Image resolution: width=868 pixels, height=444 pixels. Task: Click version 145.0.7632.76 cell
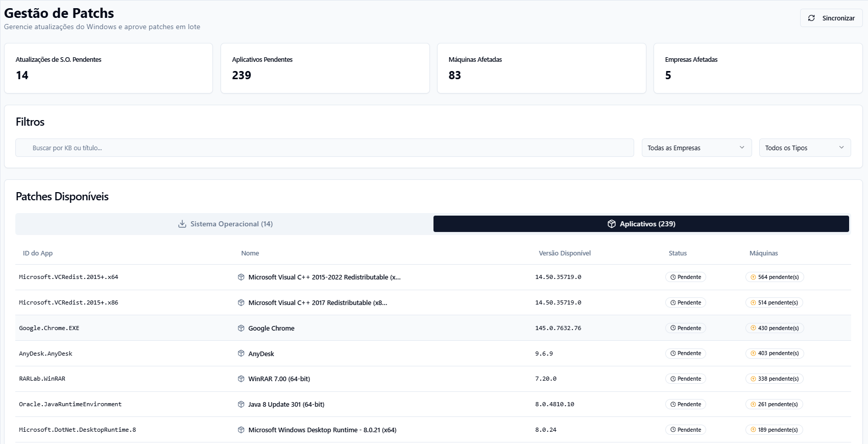[x=558, y=328]
